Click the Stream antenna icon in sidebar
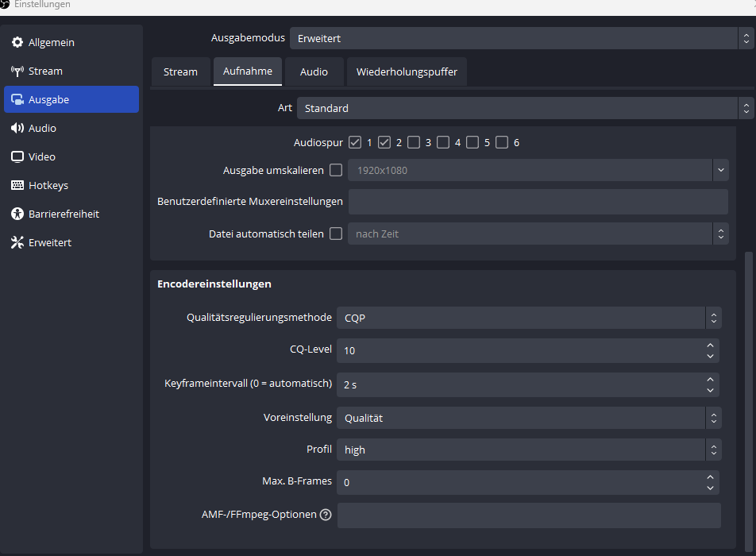The height and width of the screenshot is (556, 756). 17,71
